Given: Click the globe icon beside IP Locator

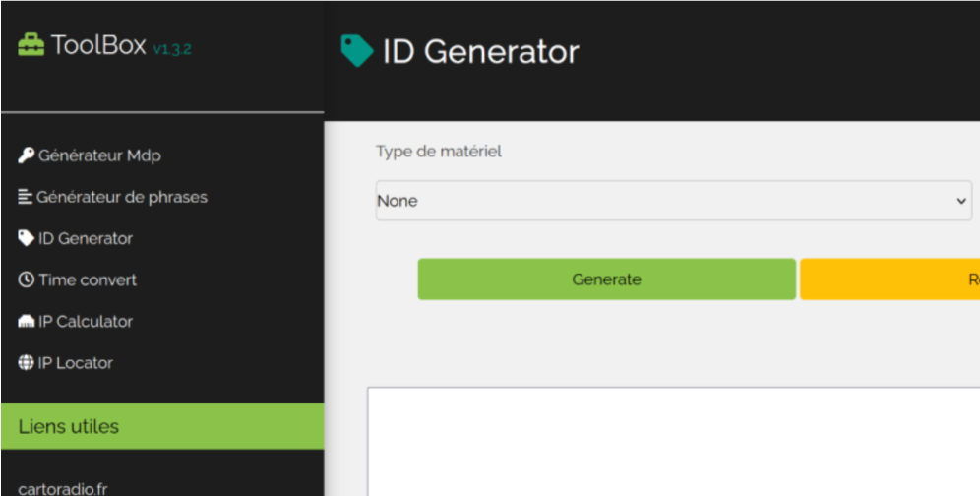Looking at the screenshot, I should pyautogui.click(x=27, y=363).
